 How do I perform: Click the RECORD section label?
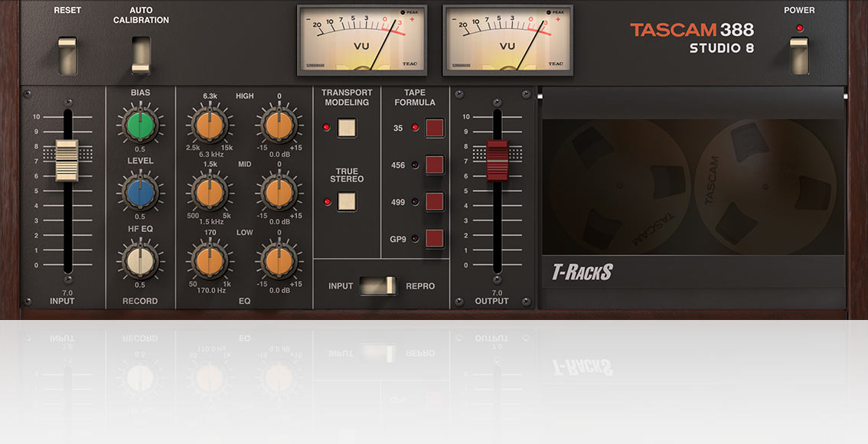[140, 301]
